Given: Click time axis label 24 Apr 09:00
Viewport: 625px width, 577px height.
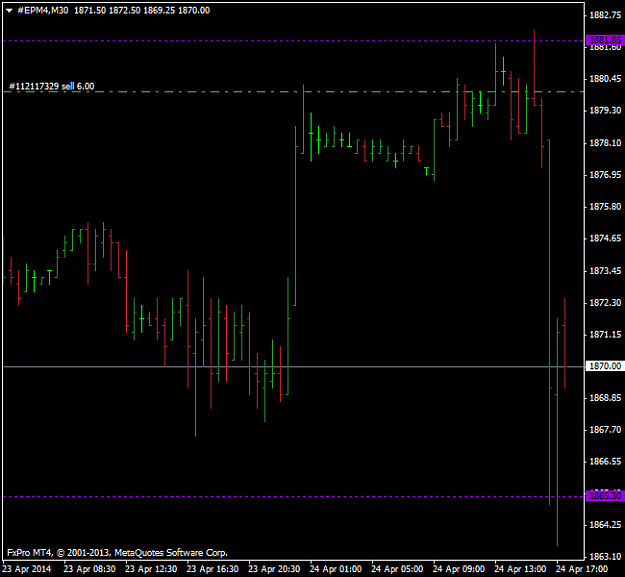Looking at the screenshot, I should click(459, 569).
